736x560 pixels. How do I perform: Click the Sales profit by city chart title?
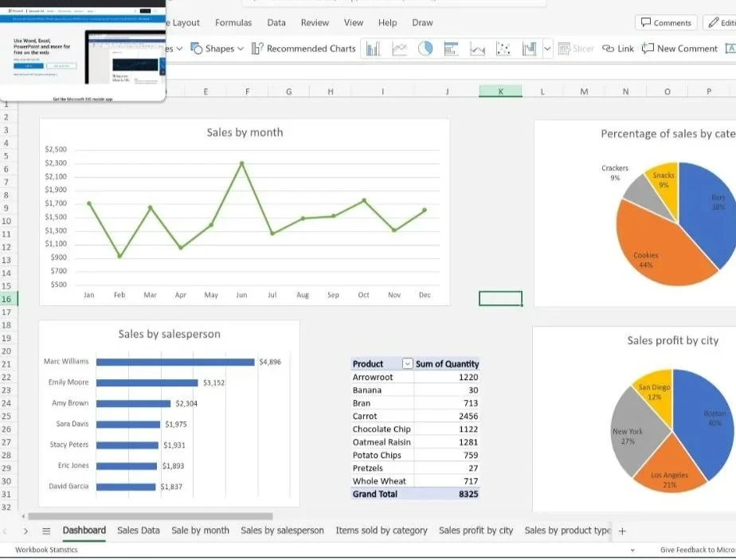[672, 340]
